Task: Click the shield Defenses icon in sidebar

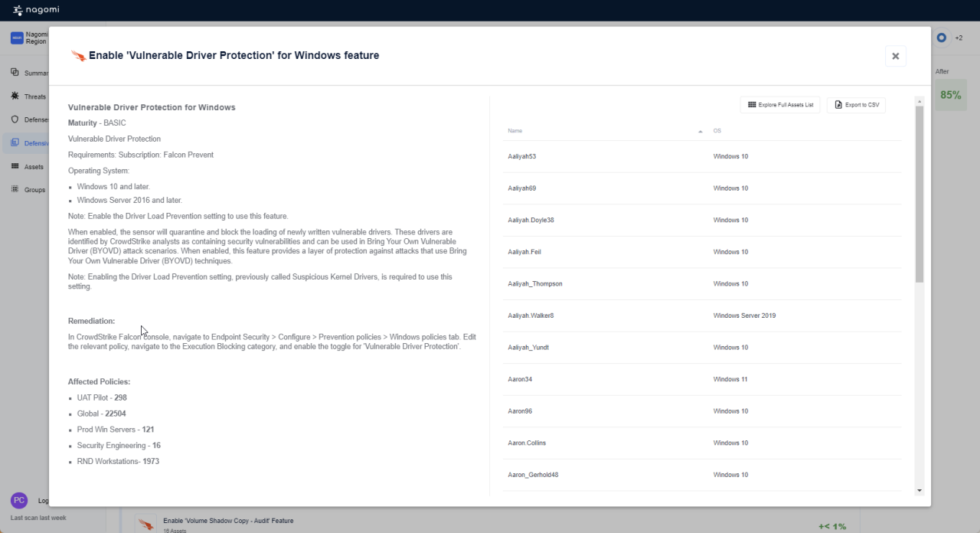Action: [x=15, y=119]
